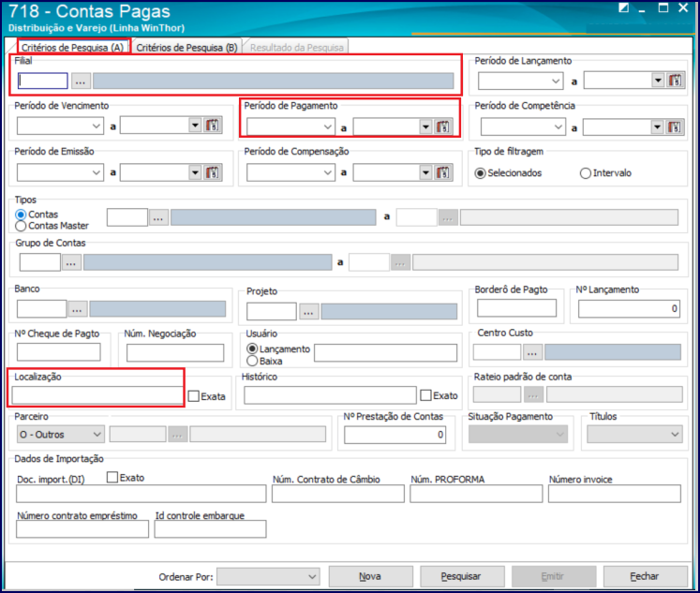Click the Nova button
The image size is (700, 593).
tap(370, 576)
